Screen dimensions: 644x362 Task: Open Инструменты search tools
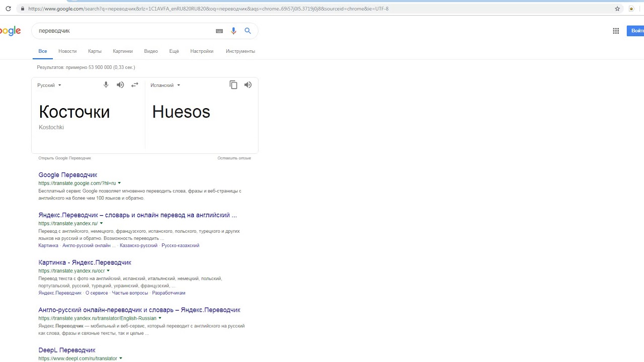coord(240,51)
